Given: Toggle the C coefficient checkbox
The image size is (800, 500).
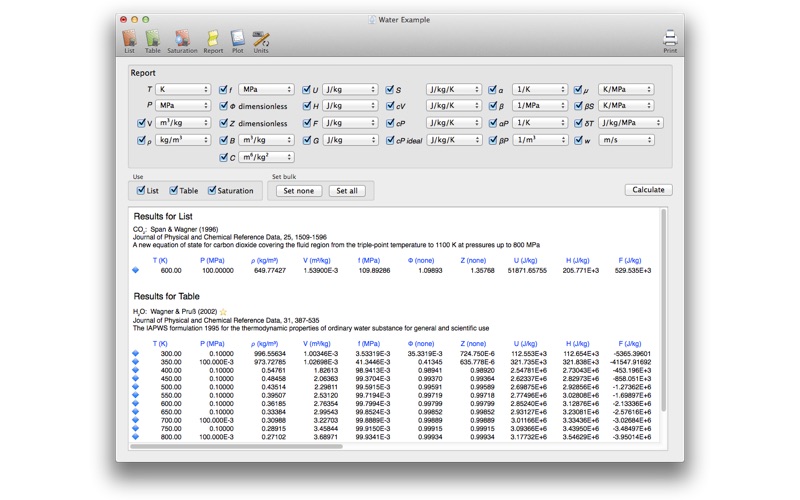Looking at the screenshot, I should coord(223,157).
